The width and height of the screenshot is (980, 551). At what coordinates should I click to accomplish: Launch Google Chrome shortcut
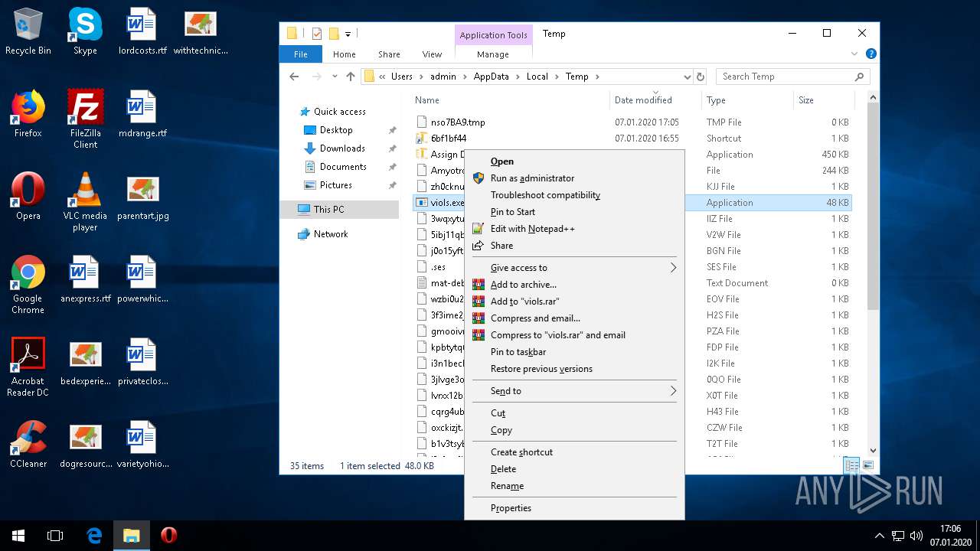pos(28,284)
